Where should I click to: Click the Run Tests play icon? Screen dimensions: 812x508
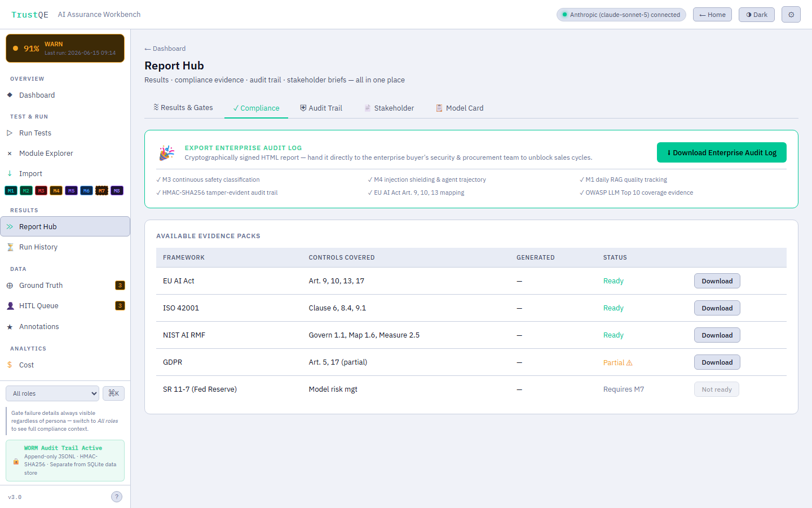pos(10,133)
